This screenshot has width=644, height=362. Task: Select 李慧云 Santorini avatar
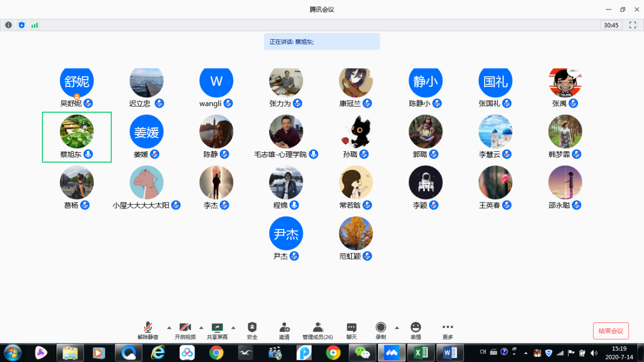pos(495,131)
